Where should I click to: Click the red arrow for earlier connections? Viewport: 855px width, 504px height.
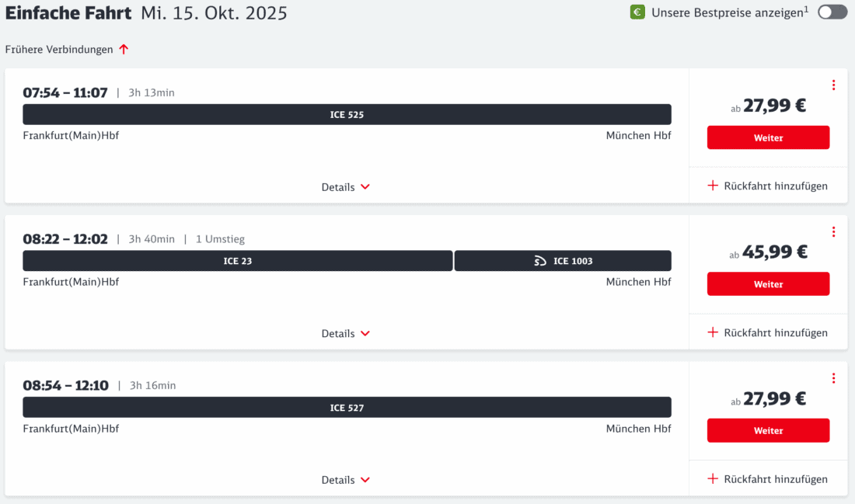pos(124,50)
